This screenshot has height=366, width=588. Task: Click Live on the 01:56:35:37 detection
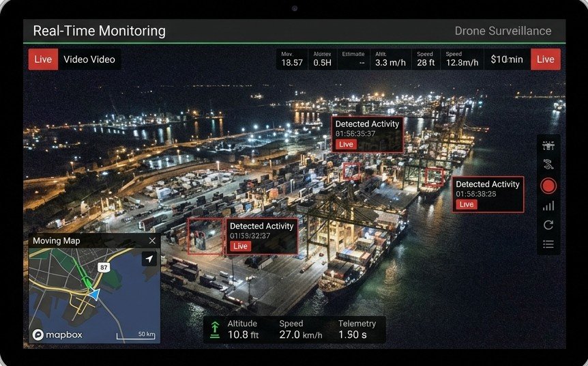coord(346,145)
